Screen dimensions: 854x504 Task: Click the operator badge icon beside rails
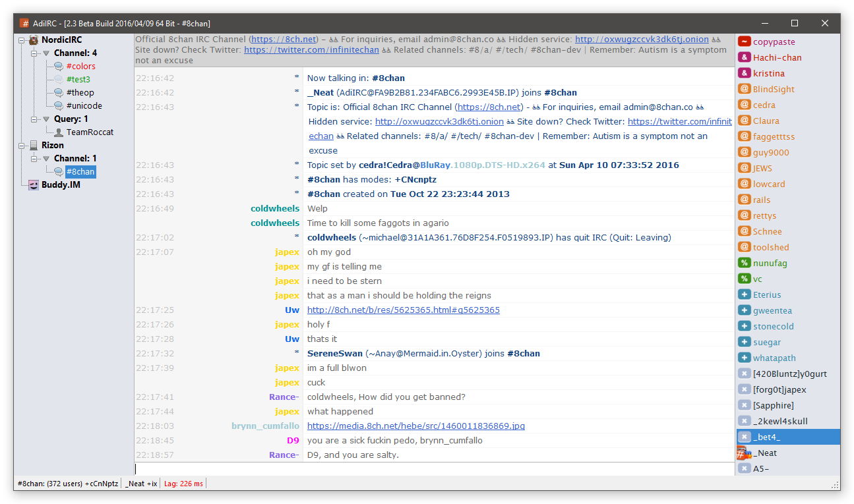point(744,200)
